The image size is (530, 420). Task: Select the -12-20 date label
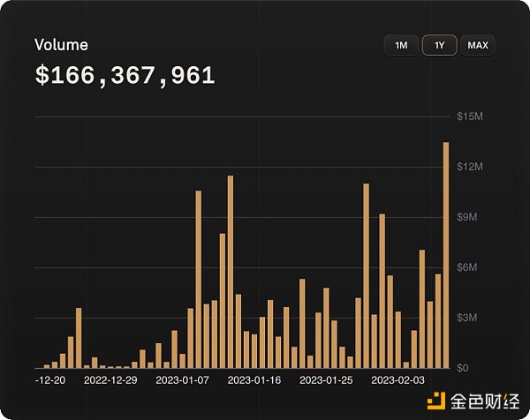(50, 380)
